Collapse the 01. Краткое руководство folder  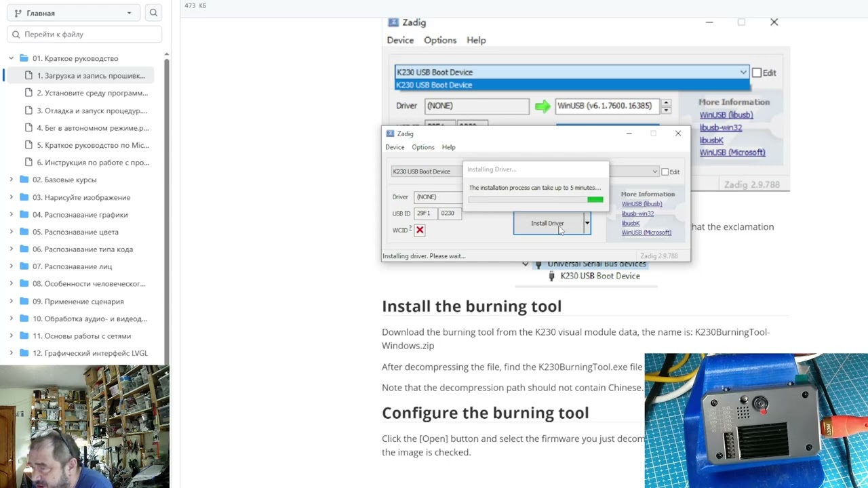click(x=11, y=58)
